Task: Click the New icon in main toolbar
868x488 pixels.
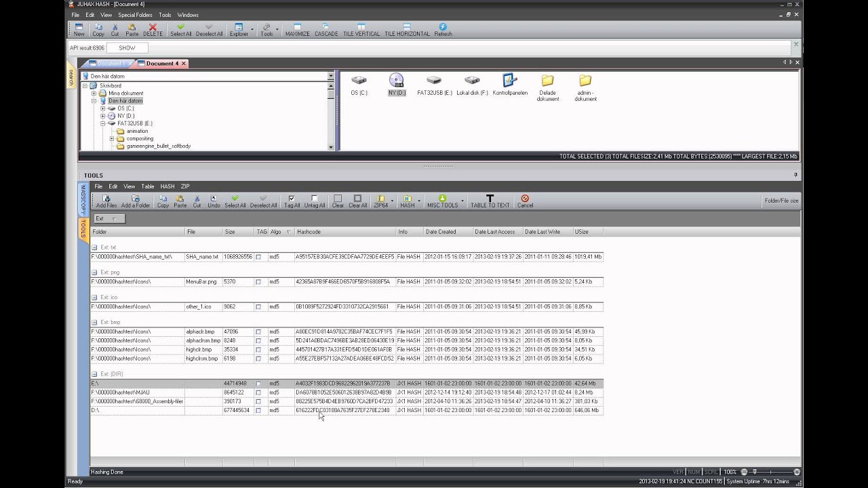Action: point(79,30)
